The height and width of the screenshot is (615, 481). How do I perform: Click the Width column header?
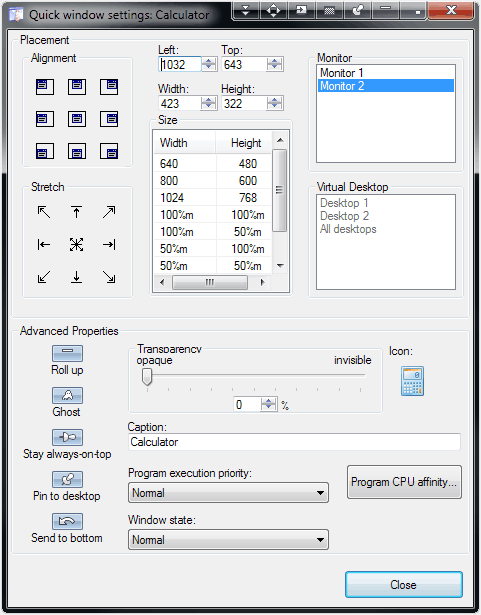pyautogui.click(x=184, y=143)
